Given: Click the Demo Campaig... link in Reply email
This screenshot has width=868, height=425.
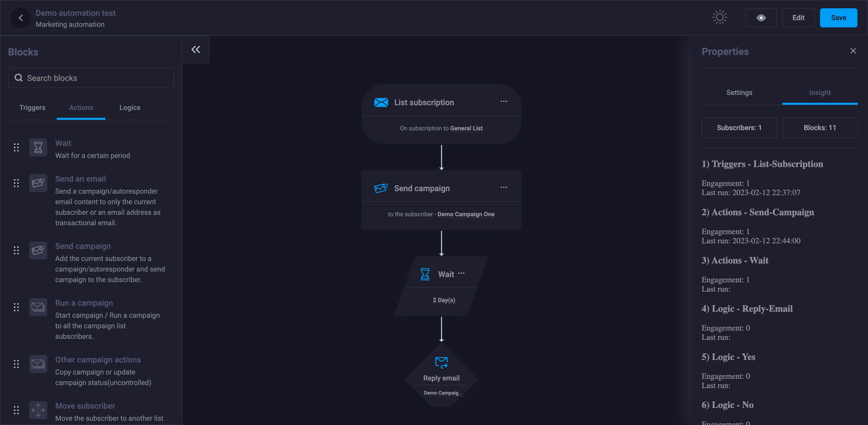Looking at the screenshot, I should point(443,393).
